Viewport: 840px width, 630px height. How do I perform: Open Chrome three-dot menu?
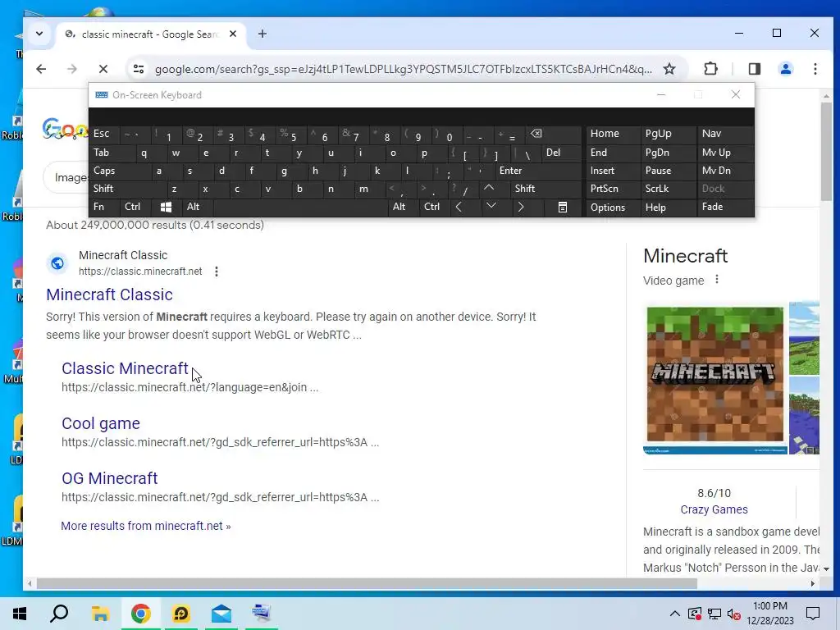[815, 69]
